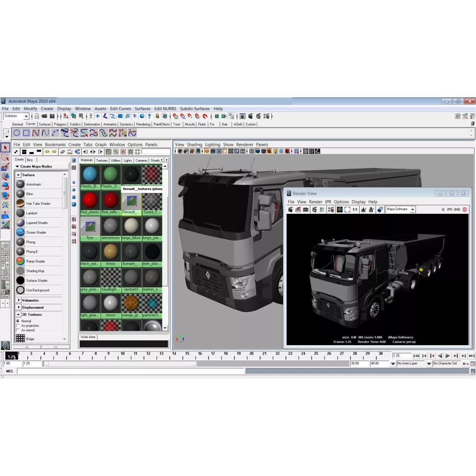Screen dimensions: 476x476
Task: Create a Phong shader node
Action: coord(39,242)
